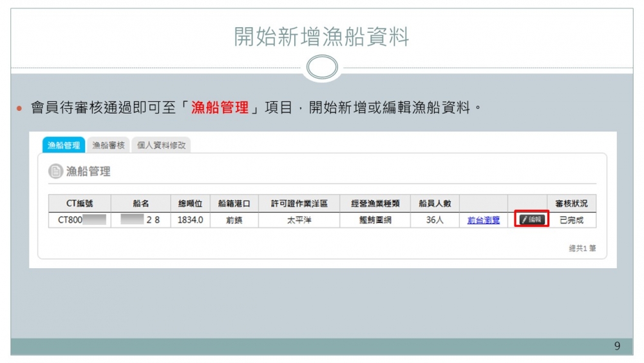Switch to the 漁船管理 tab

[x=64, y=146]
